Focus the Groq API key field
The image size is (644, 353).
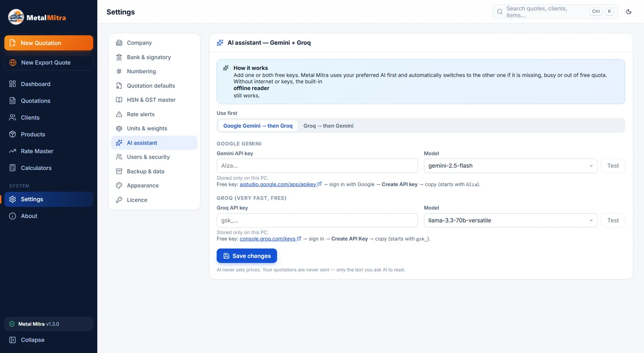tap(317, 220)
